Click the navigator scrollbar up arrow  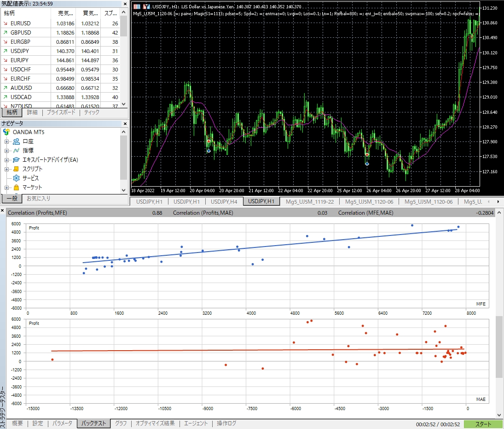coord(124,132)
